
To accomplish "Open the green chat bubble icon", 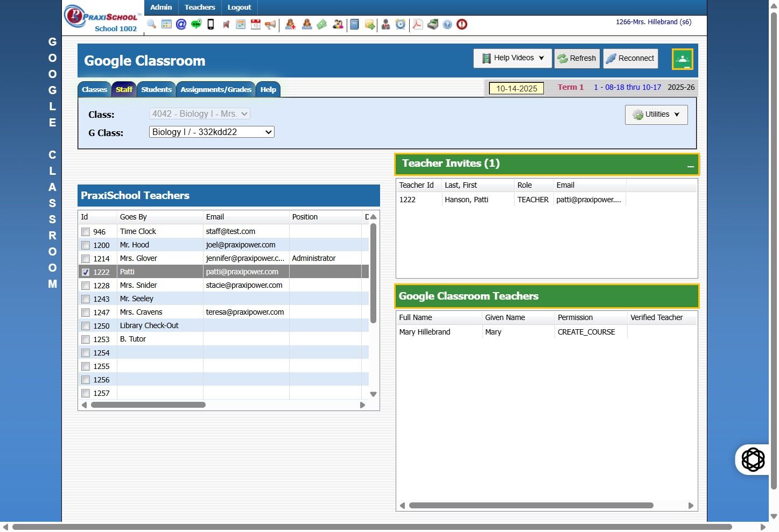I will click(x=196, y=24).
